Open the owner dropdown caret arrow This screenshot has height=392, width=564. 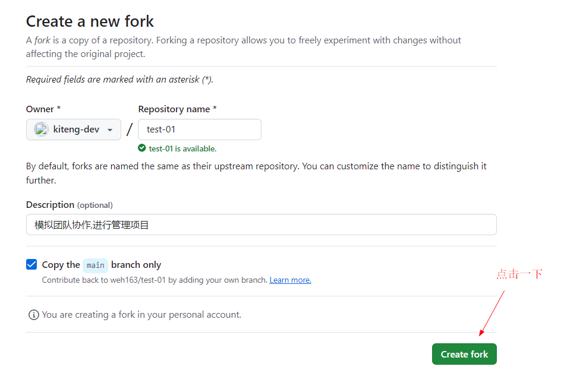110,130
